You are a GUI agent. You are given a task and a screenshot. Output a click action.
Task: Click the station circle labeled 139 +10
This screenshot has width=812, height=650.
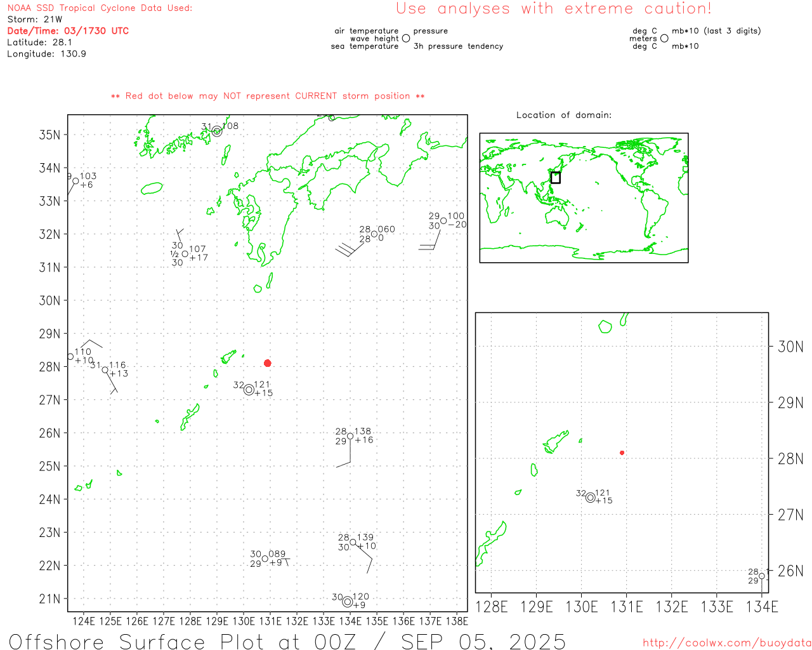point(353,542)
